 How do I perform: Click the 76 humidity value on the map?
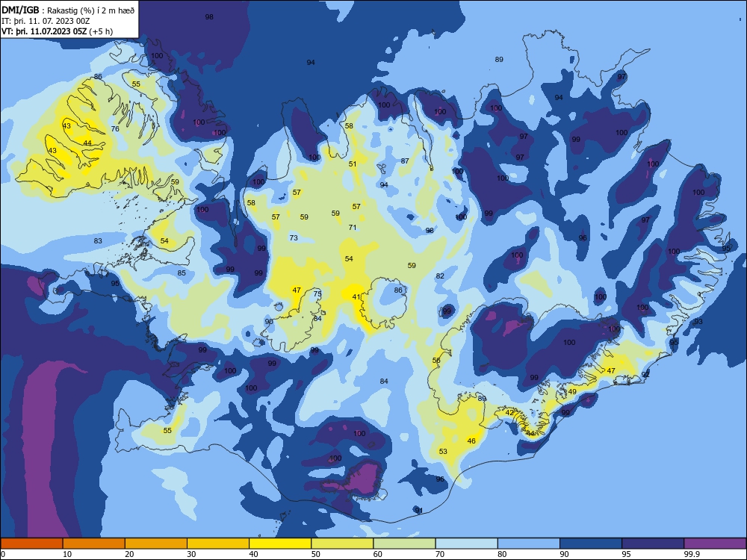tap(115, 129)
